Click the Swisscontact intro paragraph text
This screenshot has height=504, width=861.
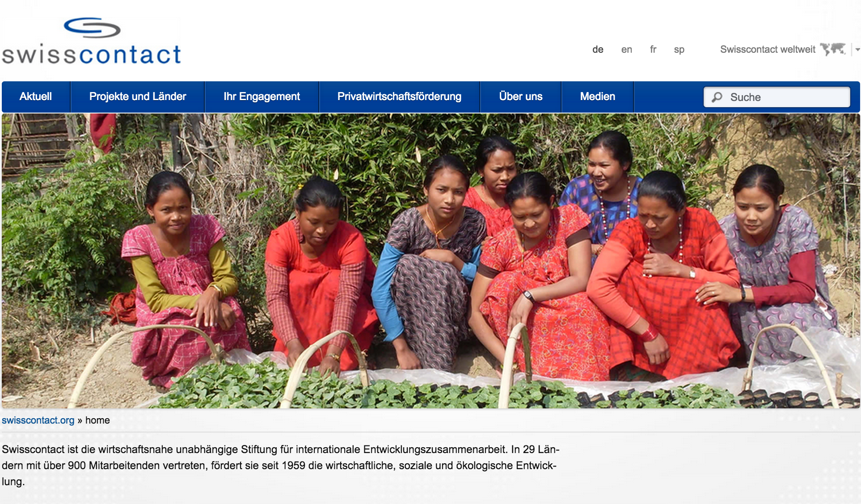click(x=281, y=466)
